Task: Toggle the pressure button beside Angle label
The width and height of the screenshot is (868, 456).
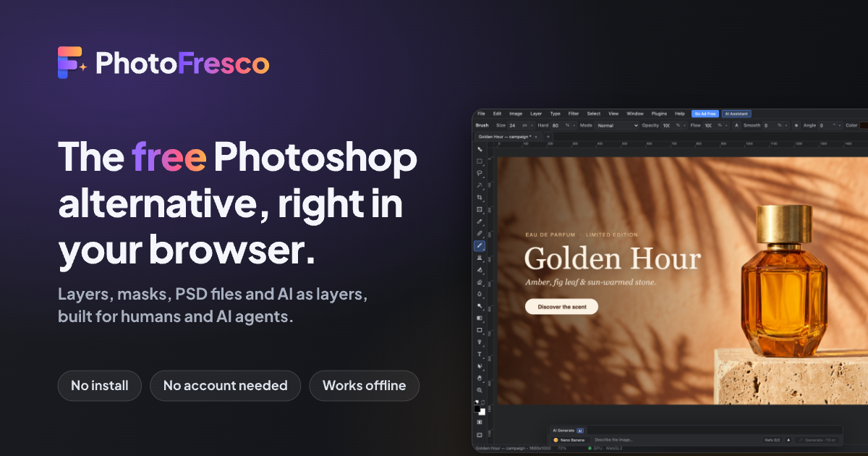Action: tap(796, 125)
